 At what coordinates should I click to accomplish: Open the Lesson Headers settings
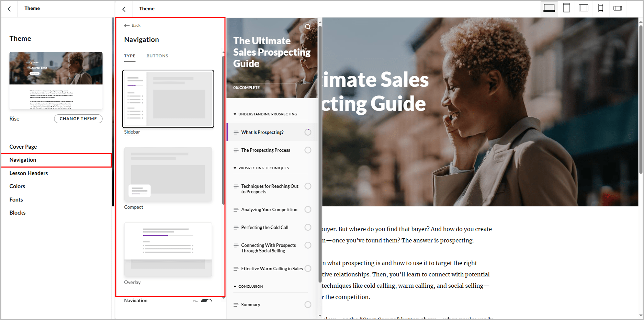point(29,173)
